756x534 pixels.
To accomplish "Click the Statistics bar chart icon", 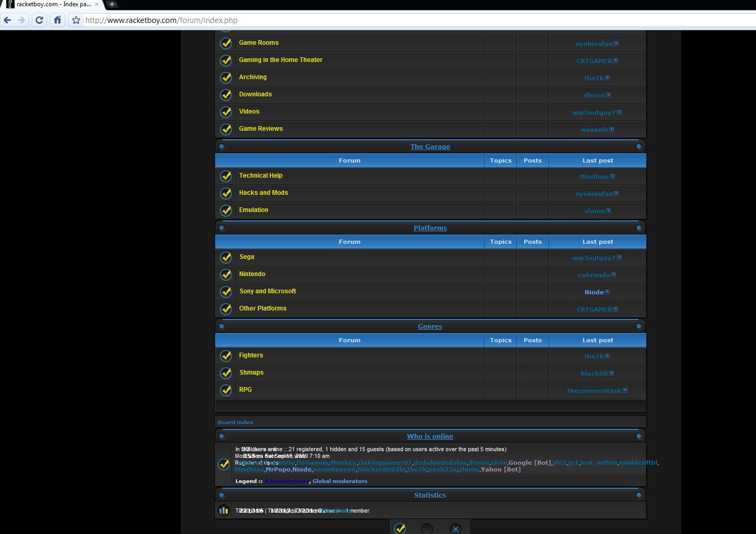I will pos(224,511).
